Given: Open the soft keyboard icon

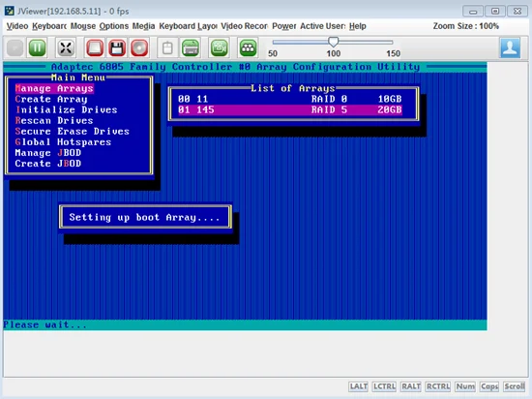Looking at the screenshot, I should [x=191, y=47].
